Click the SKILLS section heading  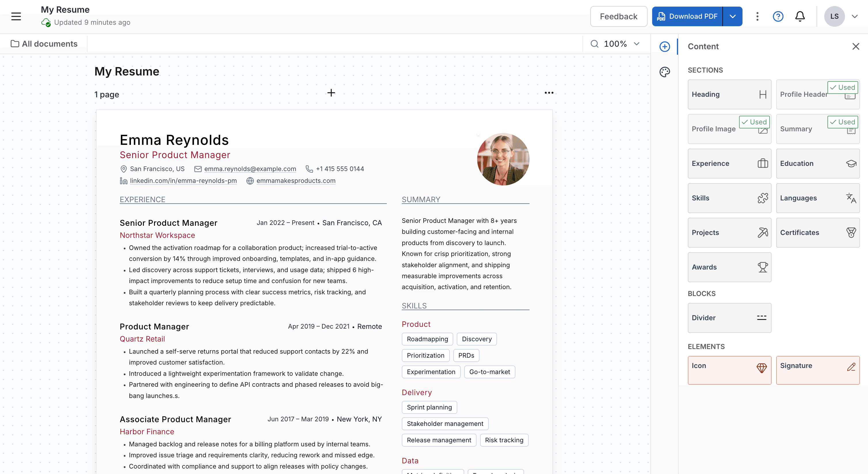point(414,306)
